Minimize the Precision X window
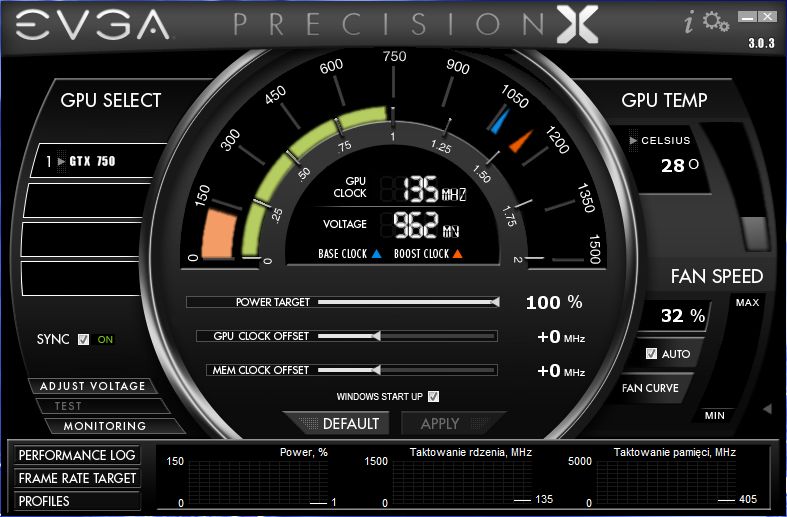The image size is (787, 517). (747, 18)
